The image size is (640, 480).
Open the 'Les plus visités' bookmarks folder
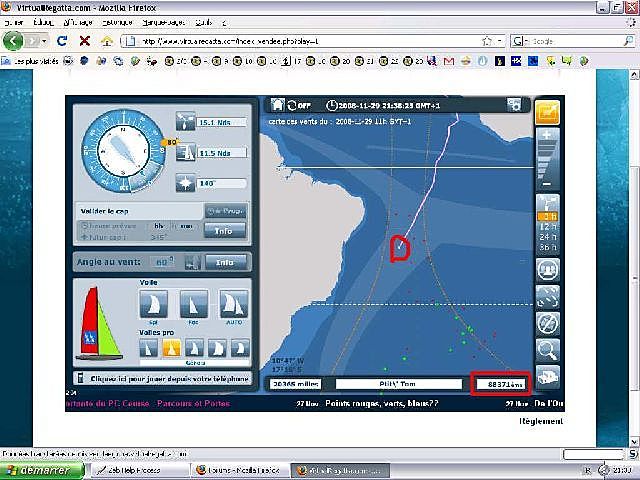click(x=30, y=61)
